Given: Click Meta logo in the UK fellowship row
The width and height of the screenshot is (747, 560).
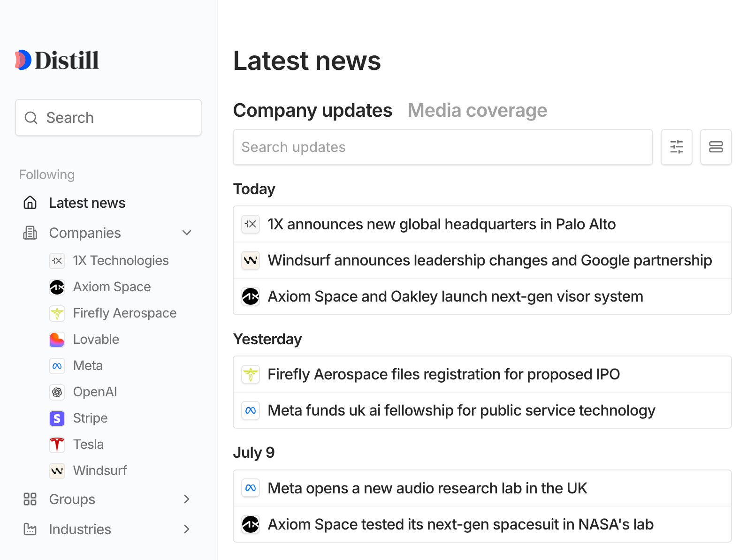Looking at the screenshot, I should (251, 410).
